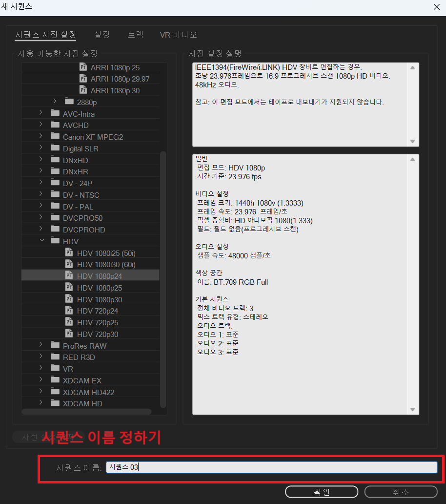Collapse the HDV folder
This screenshot has width=446, height=504.
coord(41,240)
